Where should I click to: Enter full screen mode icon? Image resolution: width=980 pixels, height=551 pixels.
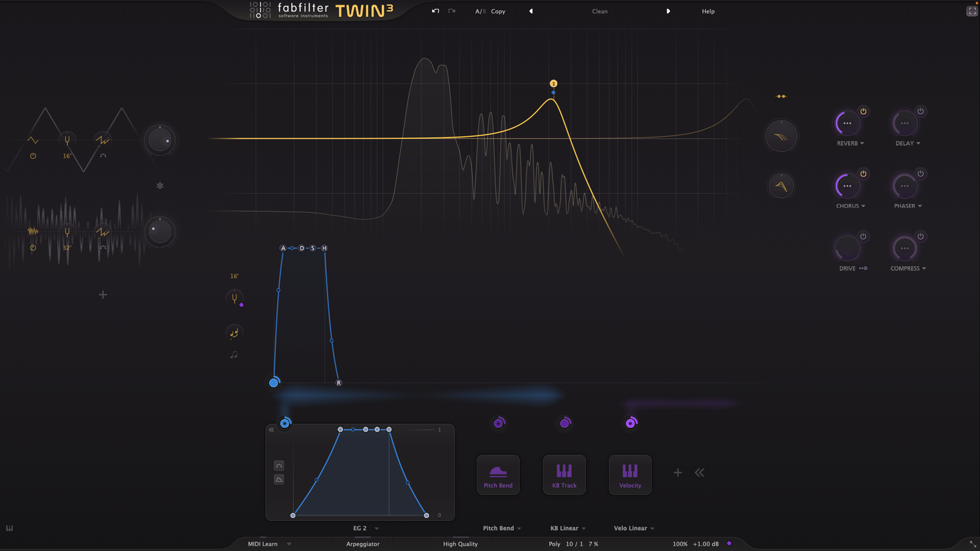[971, 11]
